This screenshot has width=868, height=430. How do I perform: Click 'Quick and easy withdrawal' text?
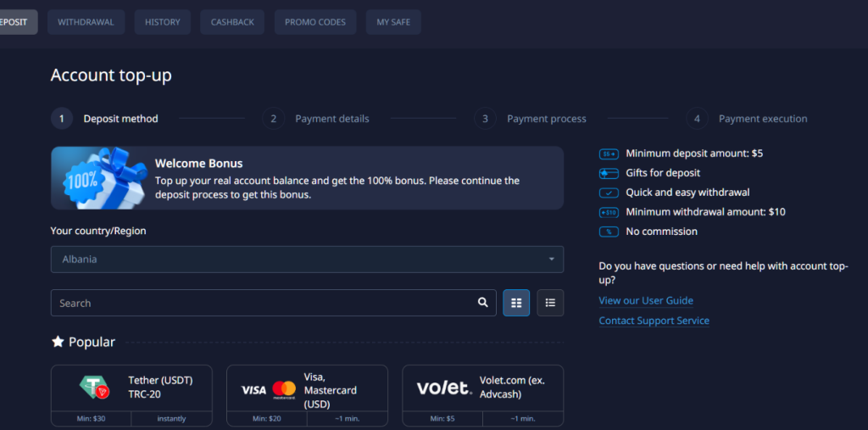click(x=687, y=193)
